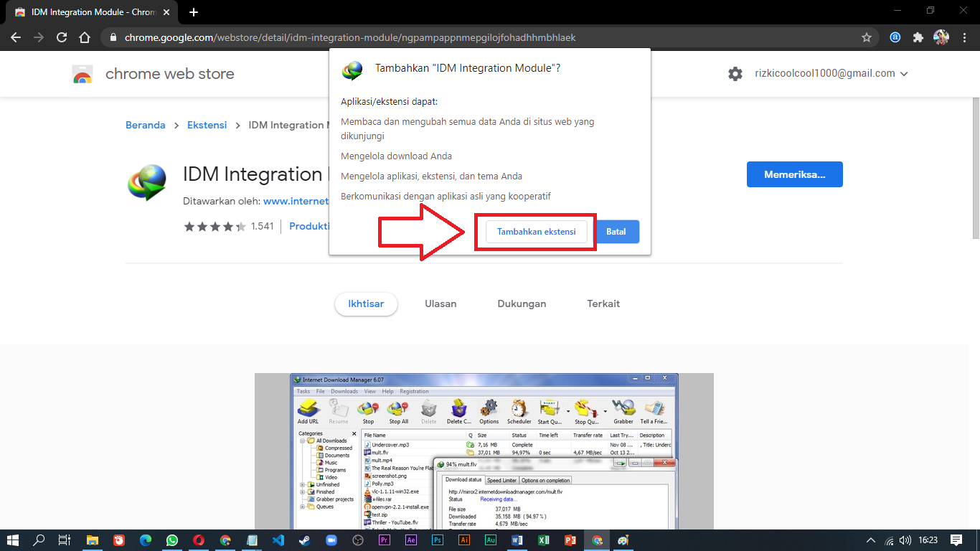Open File Explorer from taskbar

click(93, 540)
